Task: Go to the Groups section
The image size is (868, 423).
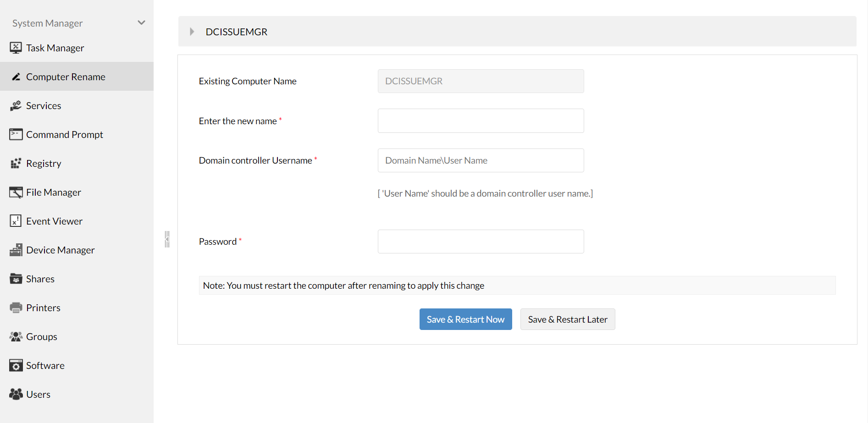Action: (x=42, y=336)
